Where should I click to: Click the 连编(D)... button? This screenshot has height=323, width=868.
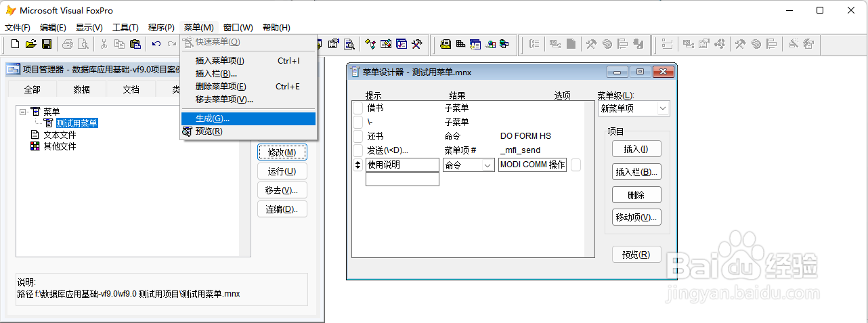[x=282, y=209]
